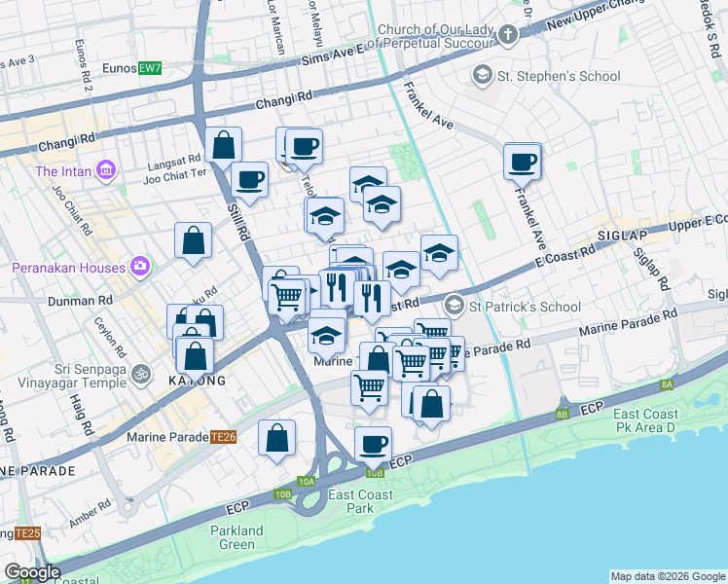Open The Intan museum icon
This screenshot has width=728, height=584.
106,171
